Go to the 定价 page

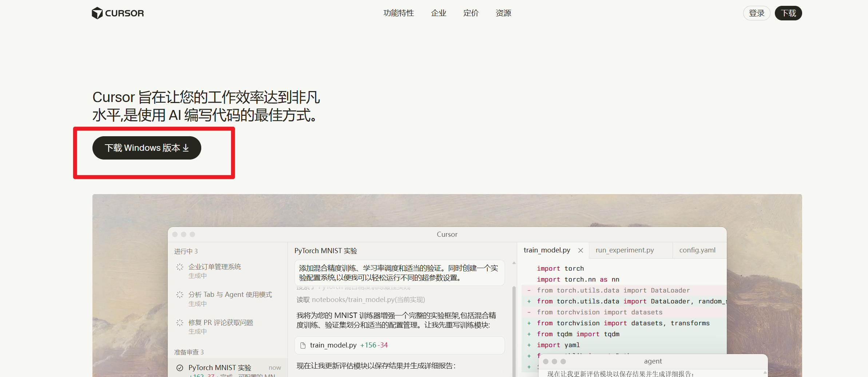[471, 13]
